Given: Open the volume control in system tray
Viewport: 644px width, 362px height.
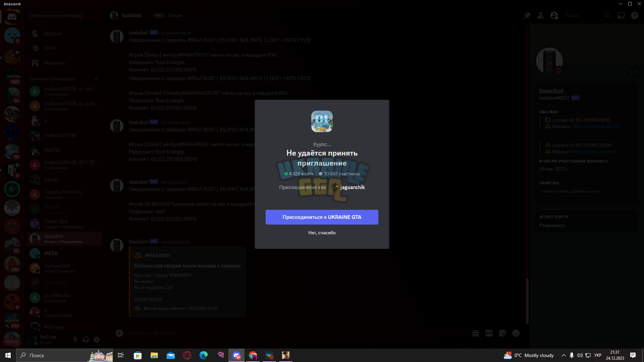Looking at the screenshot, I should 580,355.
